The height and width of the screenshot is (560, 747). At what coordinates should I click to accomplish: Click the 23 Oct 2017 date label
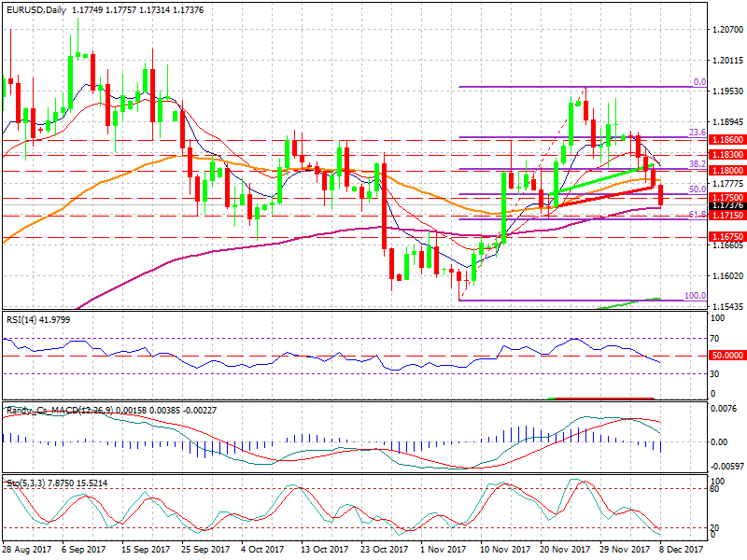tap(385, 549)
